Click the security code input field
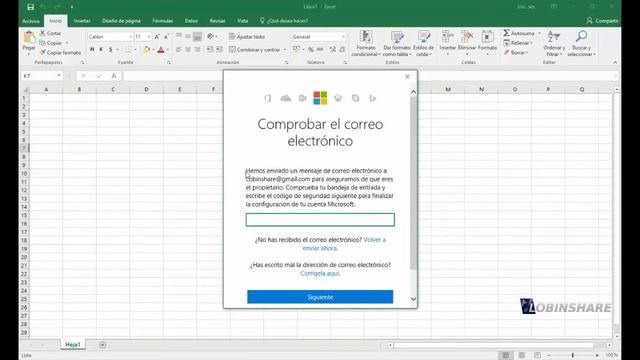This screenshot has height=360, width=640. click(x=320, y=220)
